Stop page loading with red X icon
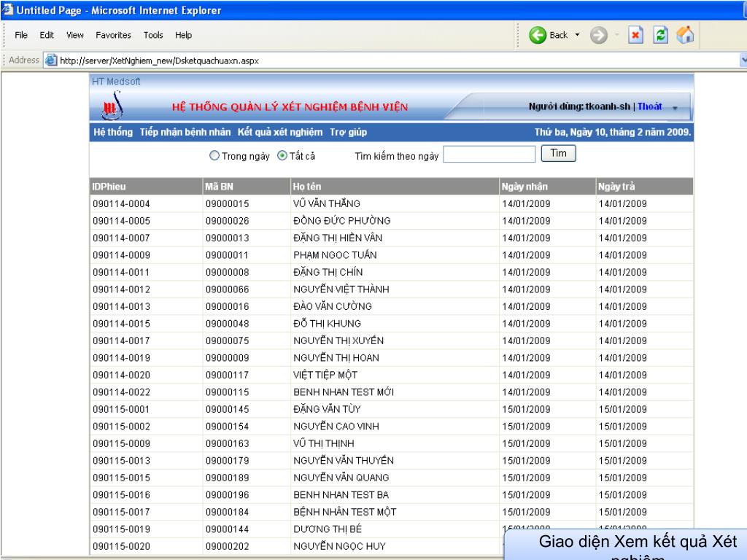This screenshot has width=747, height=560. (635, 35)
